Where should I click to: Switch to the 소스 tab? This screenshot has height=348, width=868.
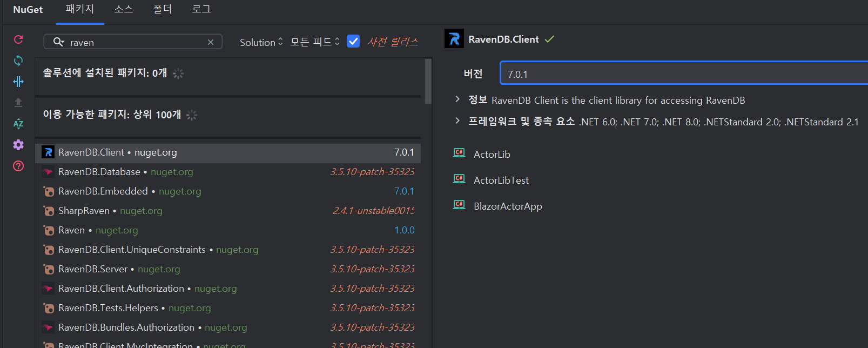[124, 10]
